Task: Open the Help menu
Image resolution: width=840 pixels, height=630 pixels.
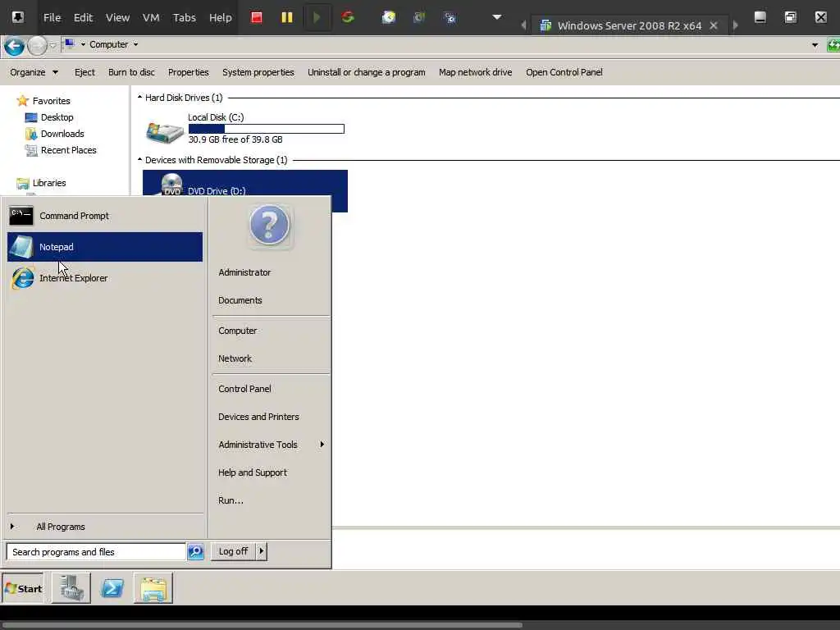Action: tap(220, 18)
